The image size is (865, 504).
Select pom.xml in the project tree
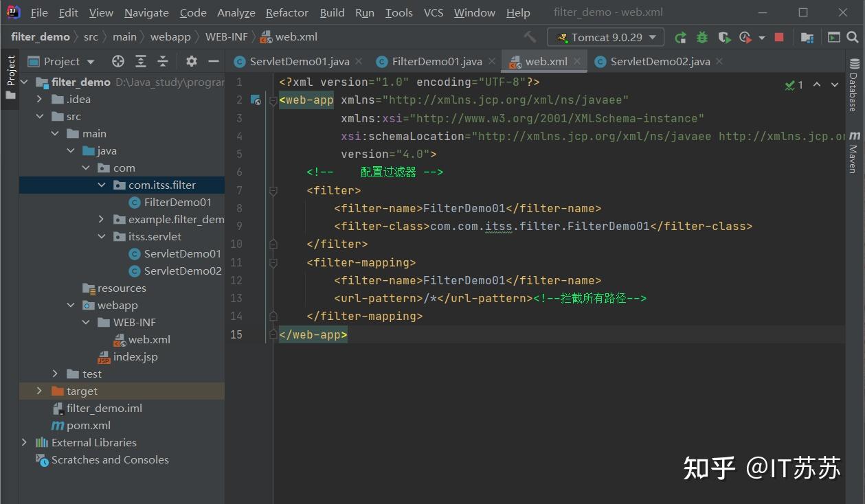point(89,426)
